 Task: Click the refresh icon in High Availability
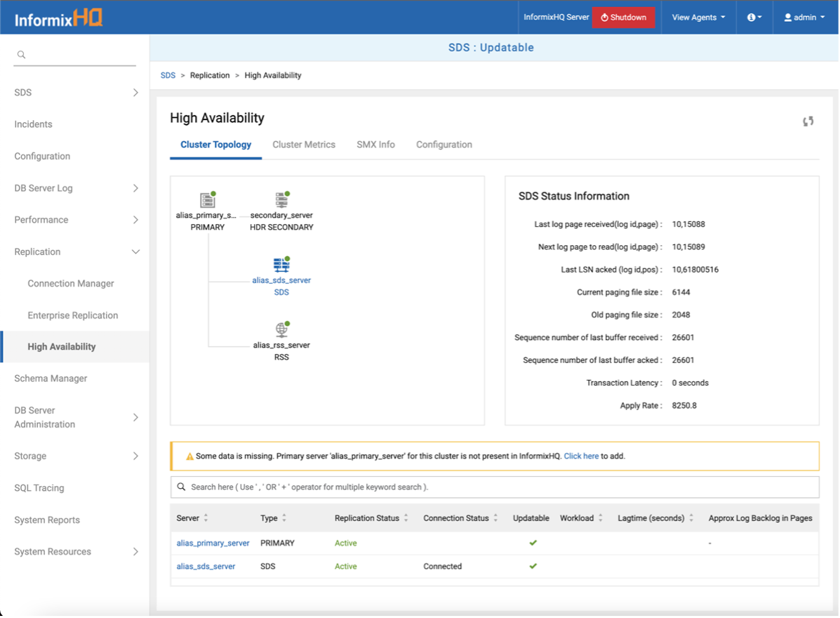(x=808, y=121)
